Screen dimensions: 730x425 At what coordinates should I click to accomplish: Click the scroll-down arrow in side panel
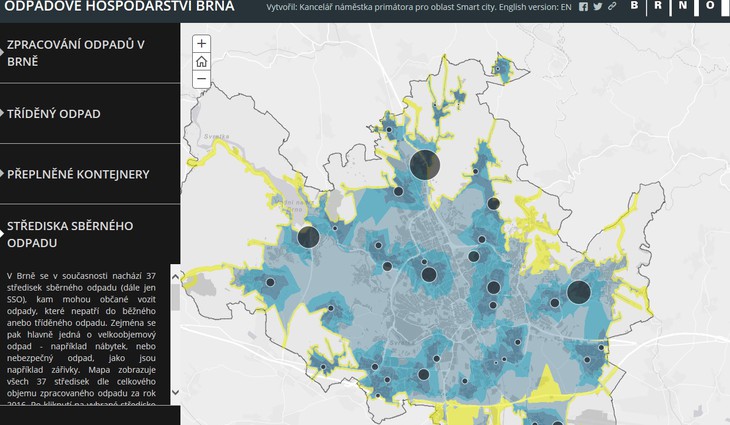tap(176, 393)
